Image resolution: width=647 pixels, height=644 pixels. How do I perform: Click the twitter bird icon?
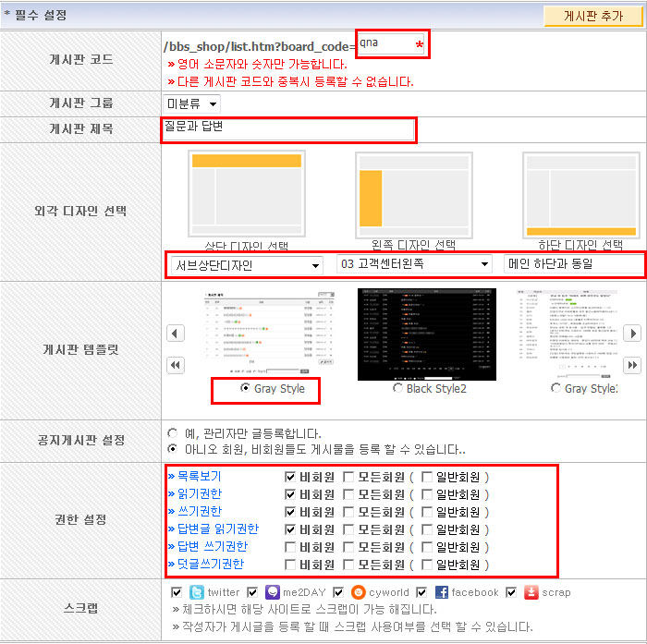click(x=196, y=592)
